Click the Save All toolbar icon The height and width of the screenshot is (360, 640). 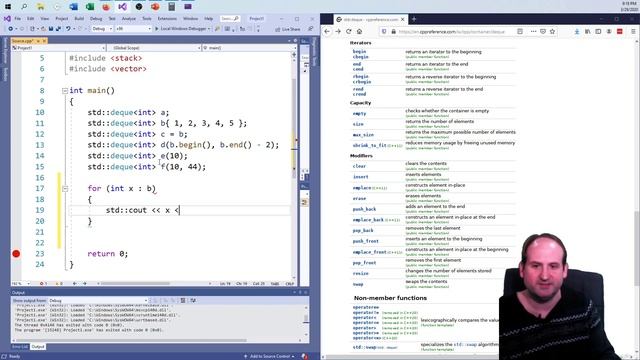click(x=58, y=29)
